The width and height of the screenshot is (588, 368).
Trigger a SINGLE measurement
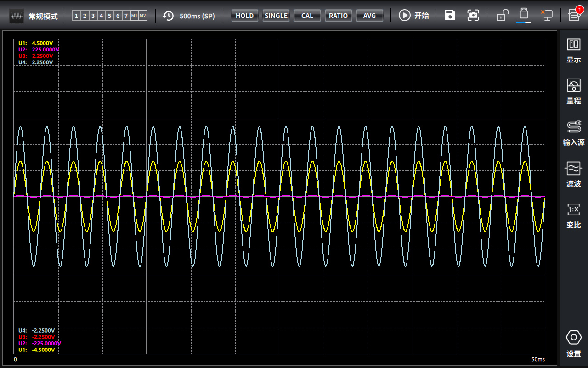(276, 16)
